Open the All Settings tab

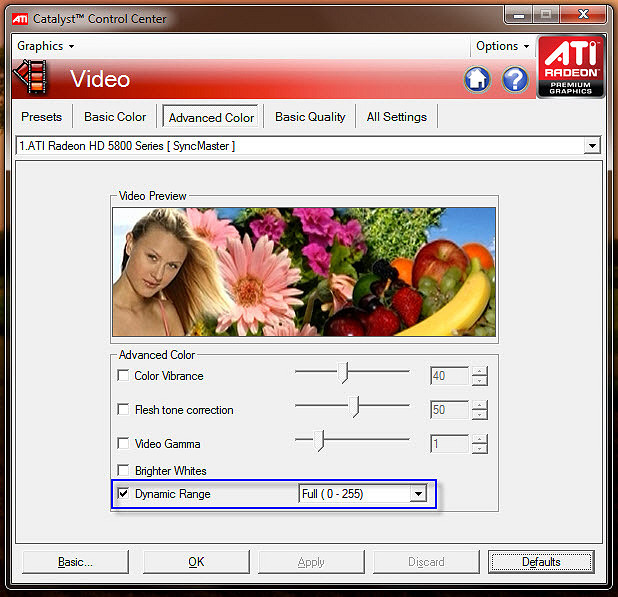point(396,117)
